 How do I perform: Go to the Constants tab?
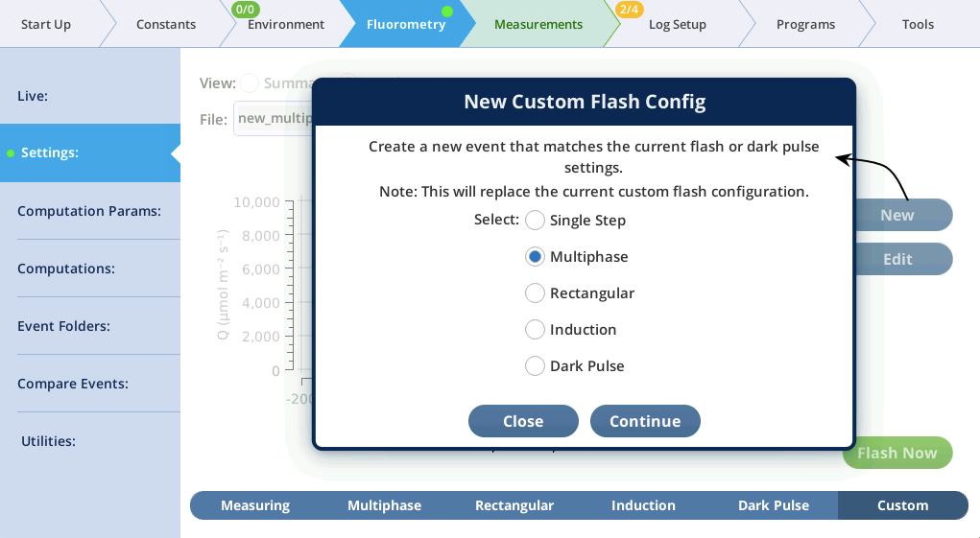tap(166, 24)
